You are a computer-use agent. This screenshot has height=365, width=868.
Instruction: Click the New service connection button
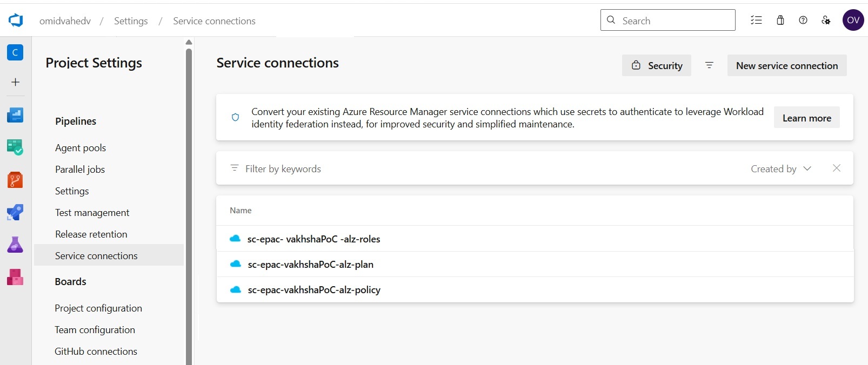(786, 65)
